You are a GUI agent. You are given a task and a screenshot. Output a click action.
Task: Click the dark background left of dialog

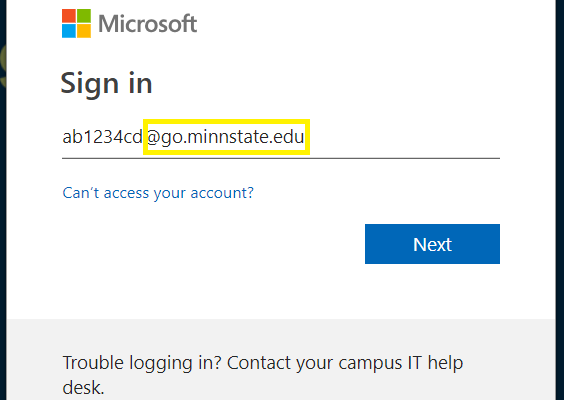[3, 200]
